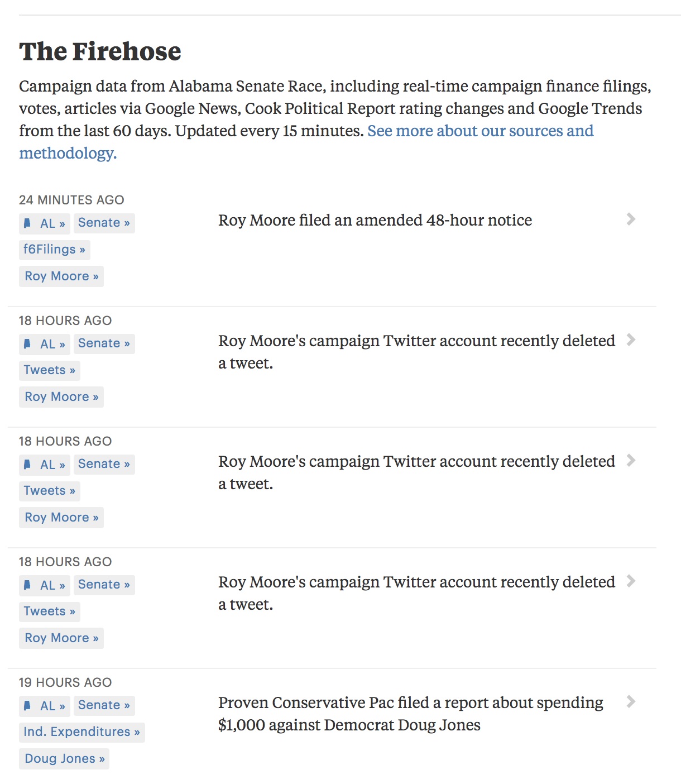Click the AL tag in the 24 minutes ago entry
The width and height of the screenshot is (681, 784).
click(x=52, y=223)
